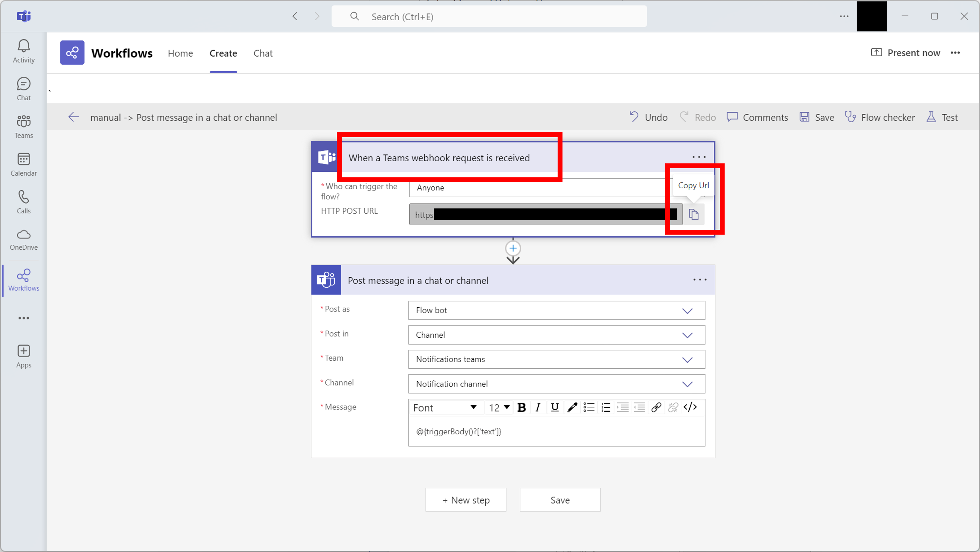Screen dimensions: 980x552
Task: Select Workflows in the sidebar
Action: tap(24, 280)
